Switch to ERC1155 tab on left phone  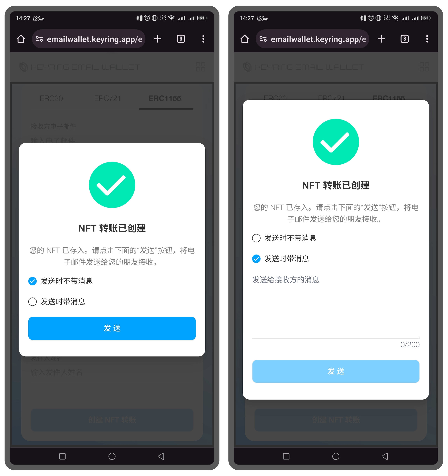pos(165,98)
